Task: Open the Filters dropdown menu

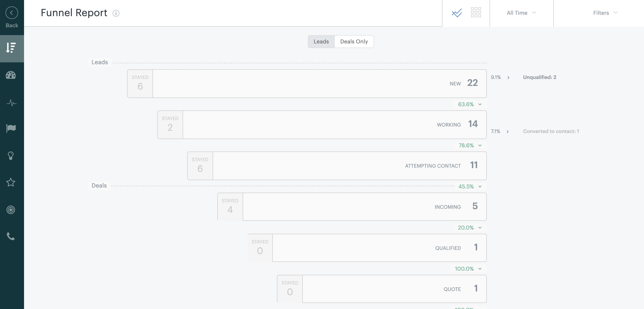Action: click(604, 12)
